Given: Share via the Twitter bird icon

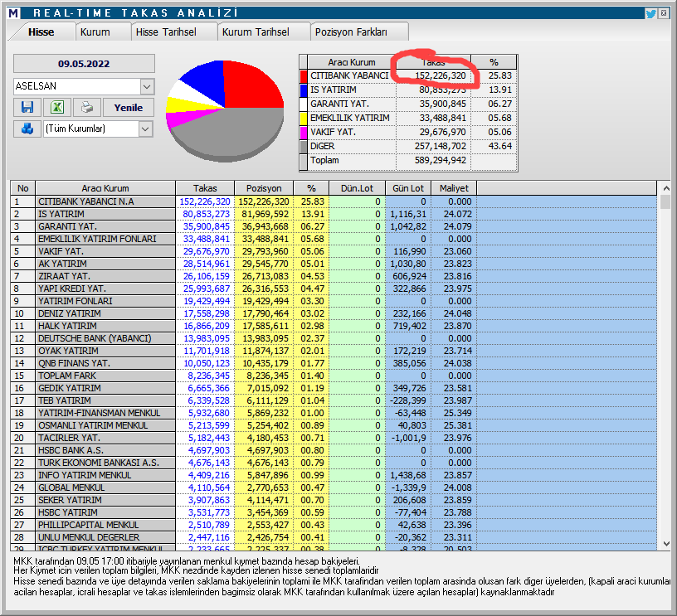Looking at the screenshot, I should click(x=650, y=13).
